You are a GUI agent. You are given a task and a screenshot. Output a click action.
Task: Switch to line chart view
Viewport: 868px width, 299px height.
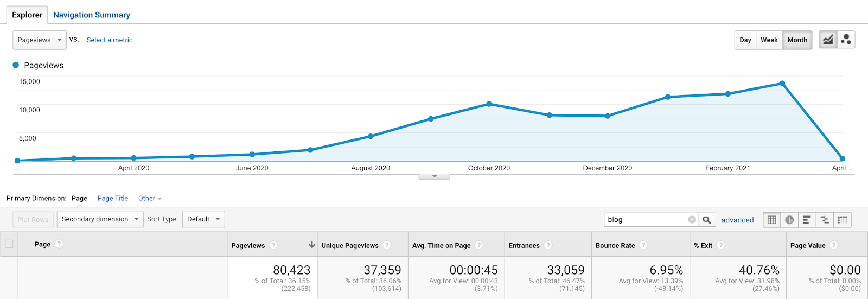827,40
